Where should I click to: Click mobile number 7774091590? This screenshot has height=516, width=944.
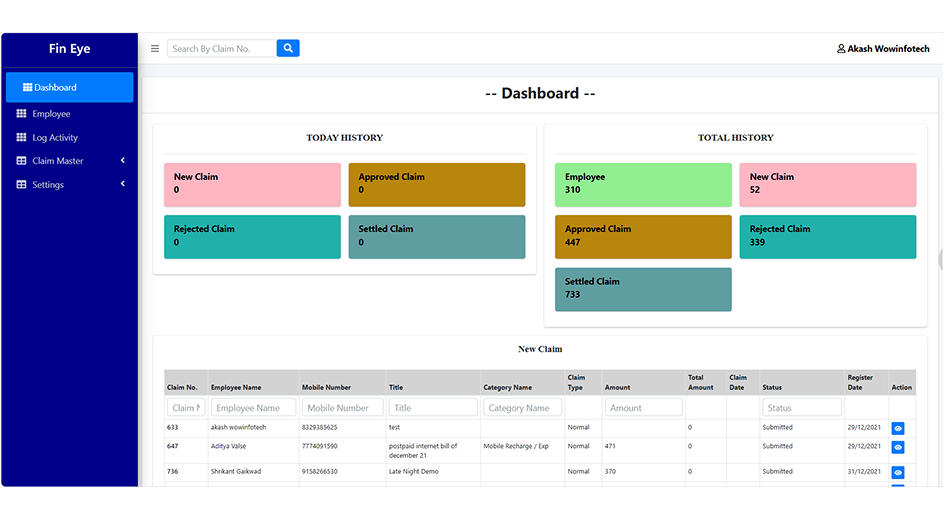click(320, 446)
